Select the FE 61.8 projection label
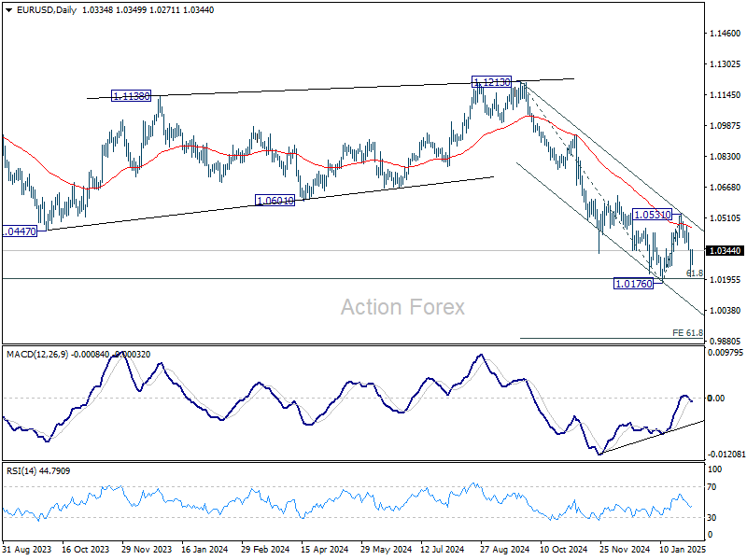 (x=687, y=332)
